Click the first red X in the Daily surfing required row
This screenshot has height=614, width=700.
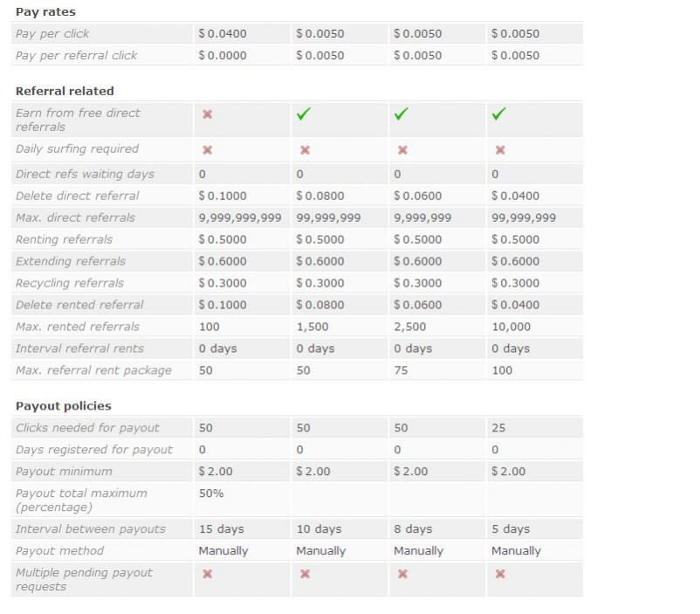[x=207, y=149]
